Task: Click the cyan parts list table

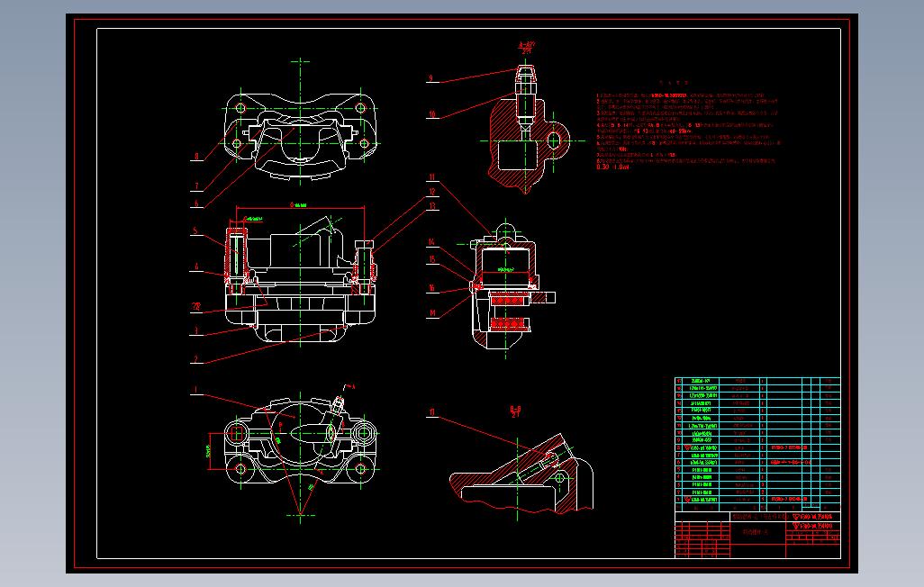Action: point(757,444)
